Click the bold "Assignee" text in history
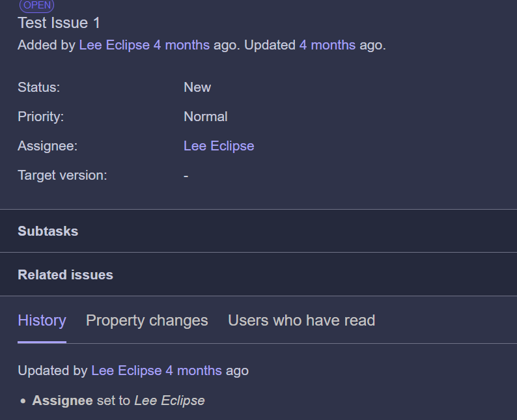517x420 pixels. [63, 400]
